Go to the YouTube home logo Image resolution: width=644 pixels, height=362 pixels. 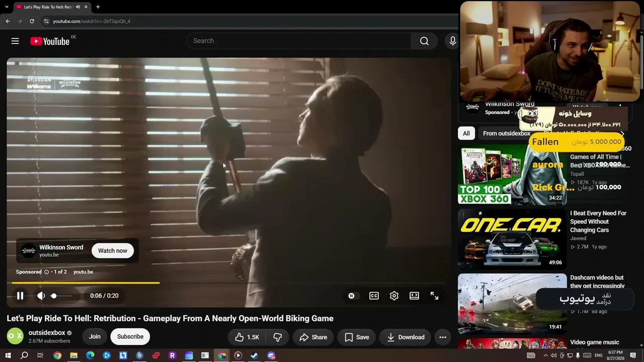pos(49,41)
